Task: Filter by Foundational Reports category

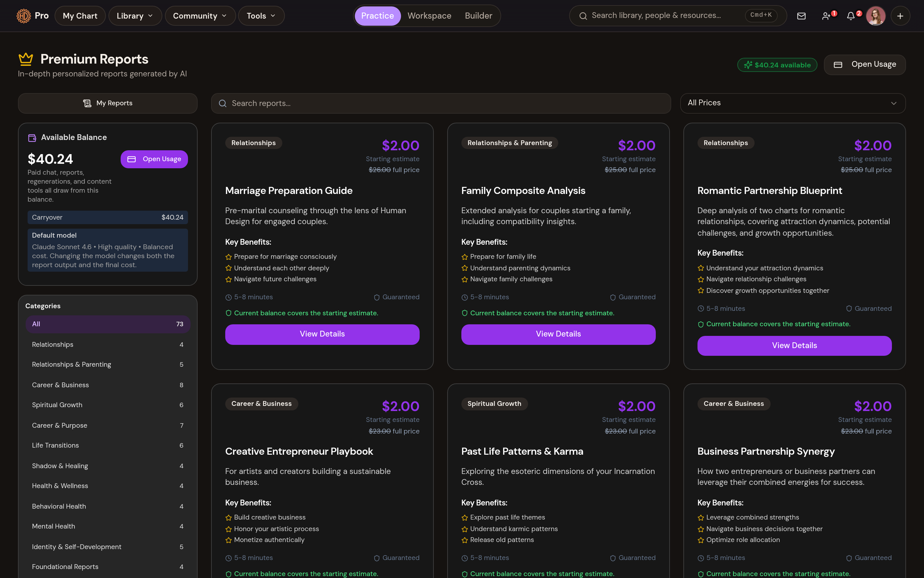Action: click(108, 567)
